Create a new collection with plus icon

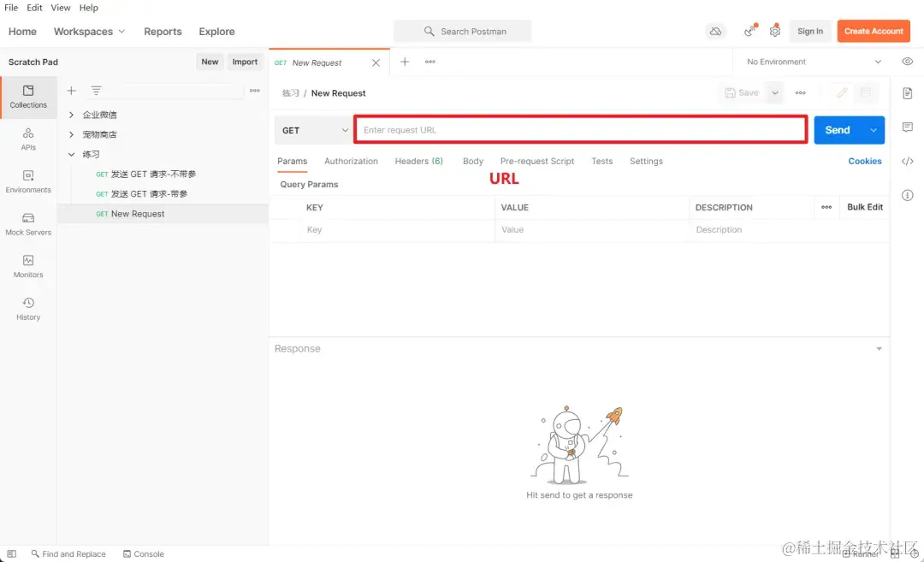coord(71,91)
